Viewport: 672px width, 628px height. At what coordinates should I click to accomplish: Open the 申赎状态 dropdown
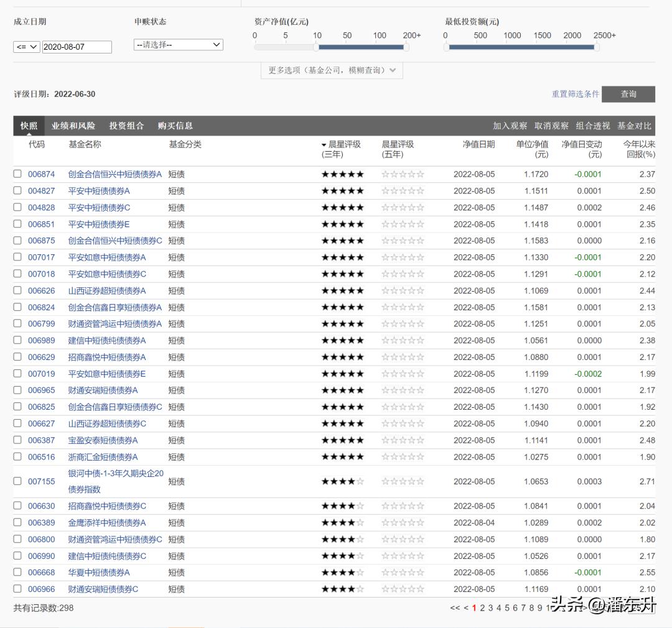coord(178,44)
